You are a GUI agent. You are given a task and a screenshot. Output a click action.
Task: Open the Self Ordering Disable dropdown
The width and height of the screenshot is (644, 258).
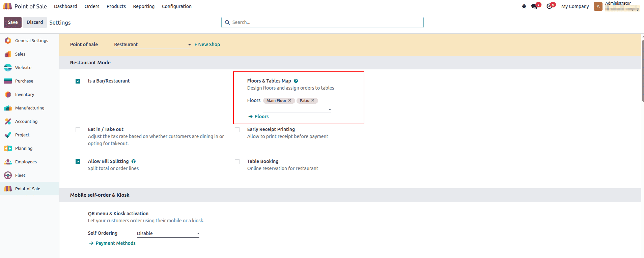tap(168, 233)
